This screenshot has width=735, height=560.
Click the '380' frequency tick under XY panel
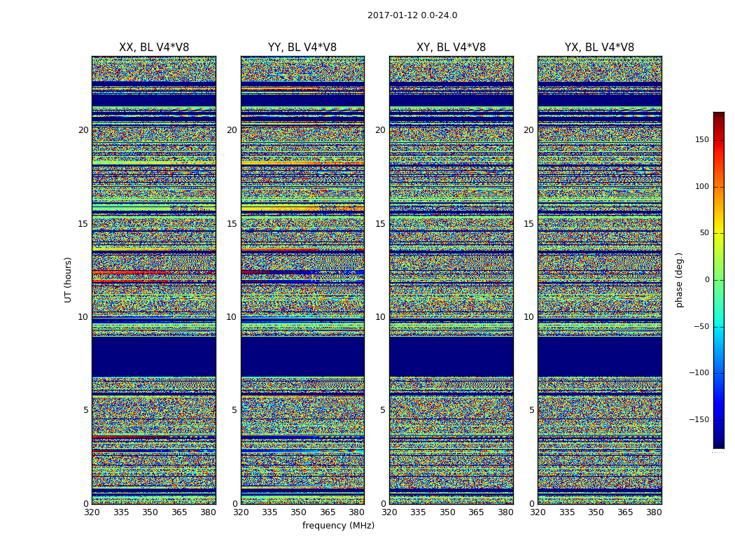[505, 512]
